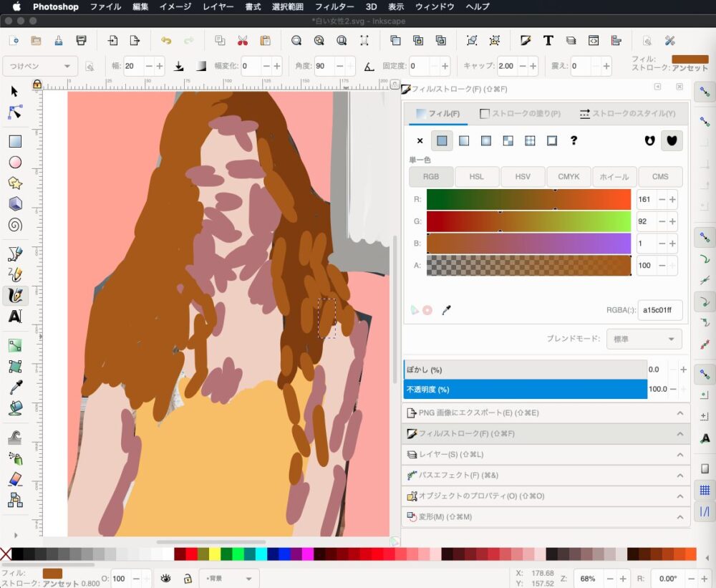Switch color mode to HSL

pos(476,177)
